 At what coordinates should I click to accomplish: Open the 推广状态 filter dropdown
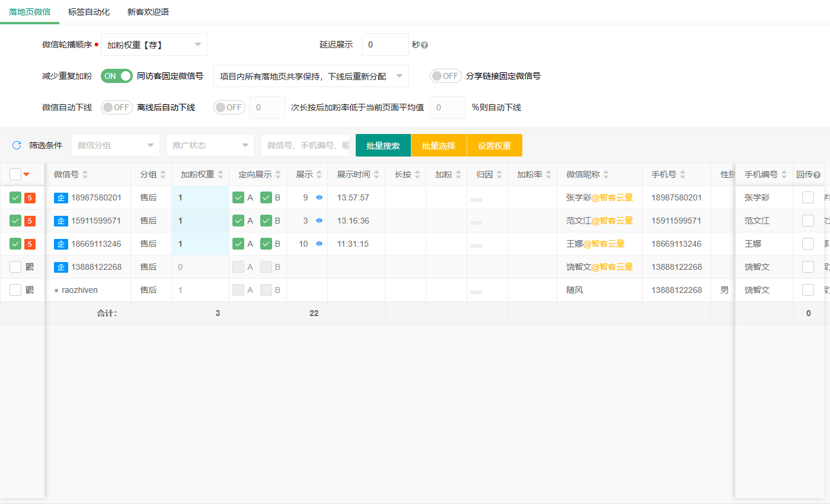click(x=210, y=145)
